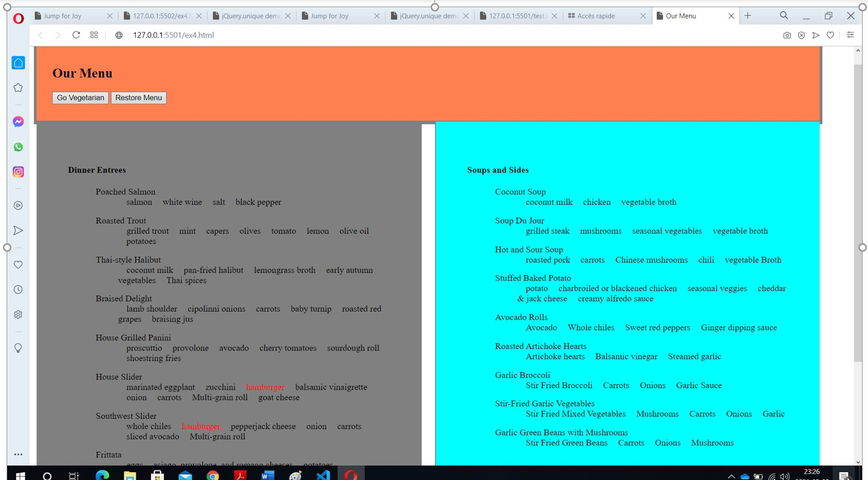Send this page to My Flow arrow icon
868x480 pixels.
click(816, 35)
